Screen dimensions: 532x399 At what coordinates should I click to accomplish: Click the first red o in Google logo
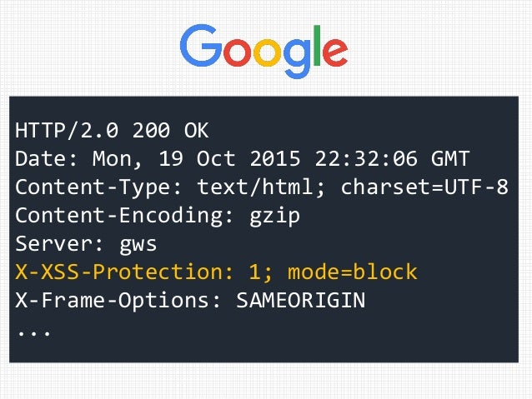237,52
